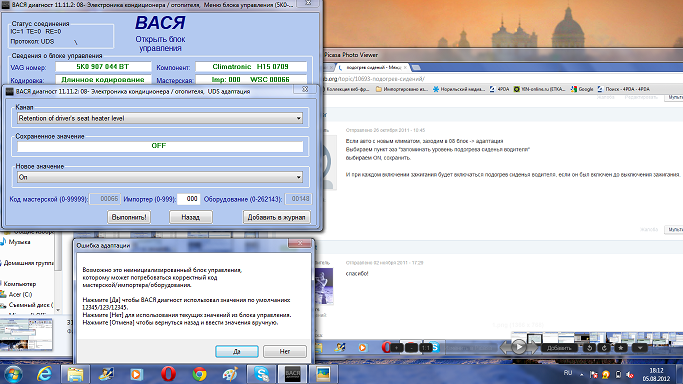Screen dimensions: 683x384
Task: Click Мастерская value Imp: 000 WSC 00066
Action: click(251, 80)
